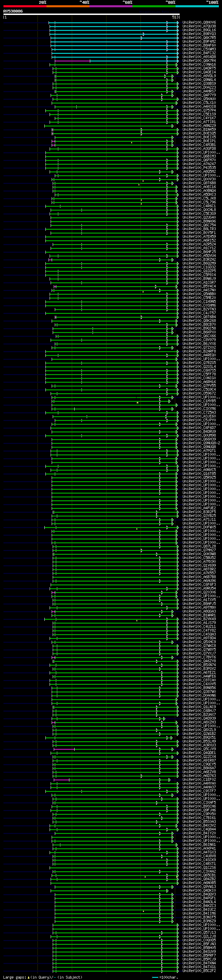Select the UniRef100_Q38BS9 label
The width and height of the screenshot is (222, 980).
click(199, 84)
